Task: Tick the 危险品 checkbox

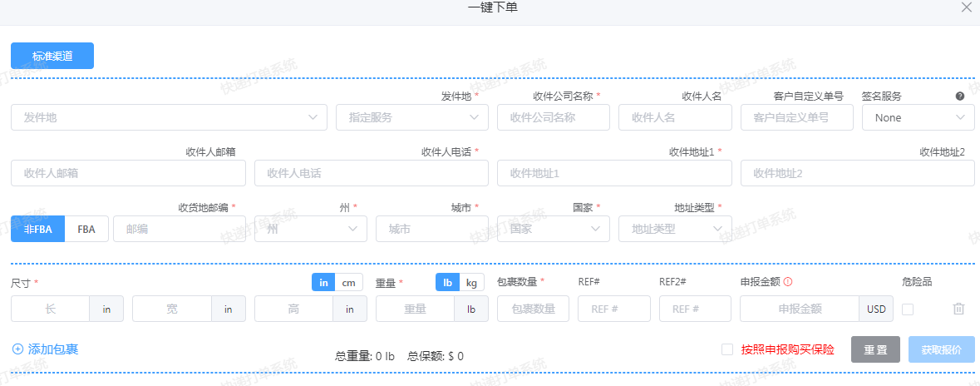Action: [908, 309]
